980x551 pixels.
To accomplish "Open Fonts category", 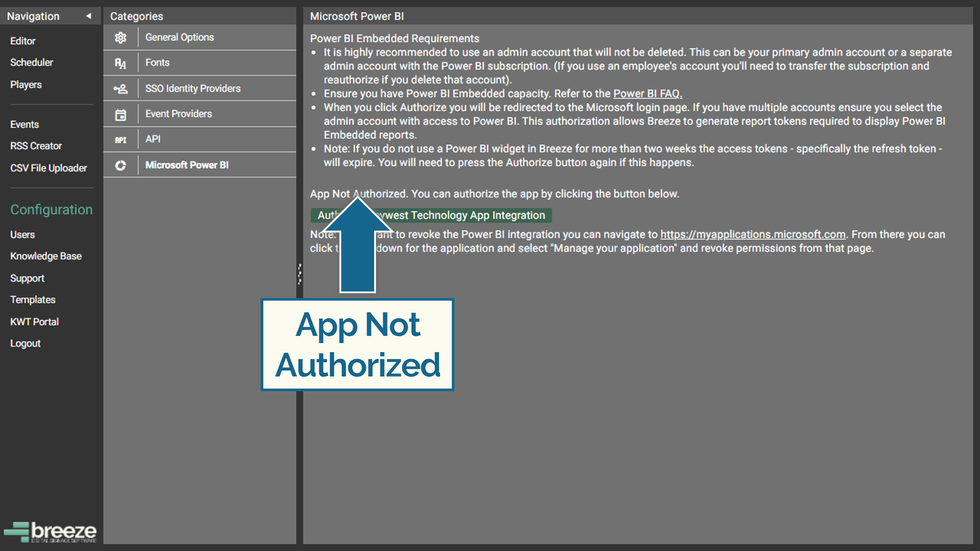I will tap(200, 63).
